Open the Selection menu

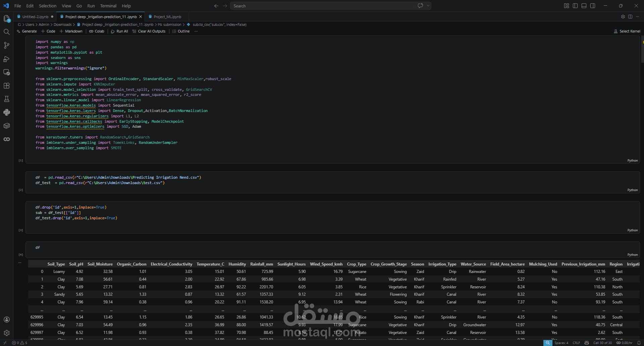[48, 6]
